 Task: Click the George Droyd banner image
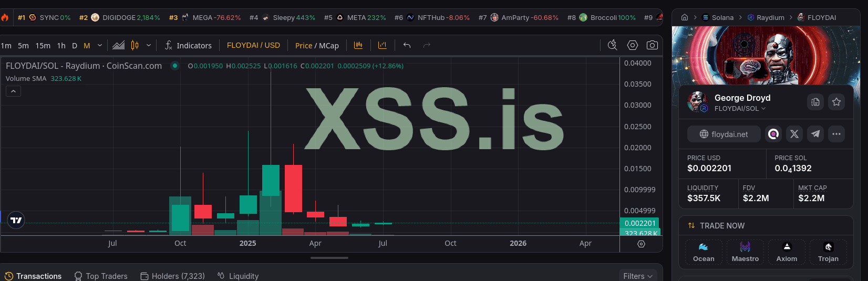[766, 55]
